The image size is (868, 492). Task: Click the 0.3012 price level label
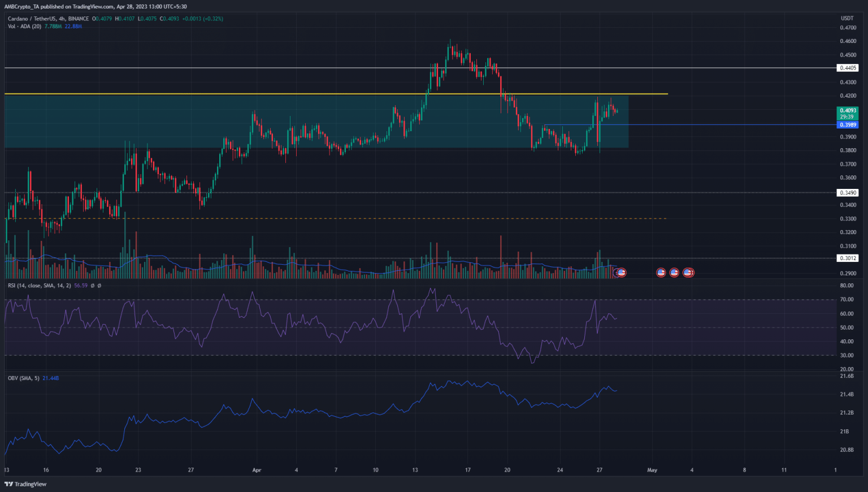point(847,258)
